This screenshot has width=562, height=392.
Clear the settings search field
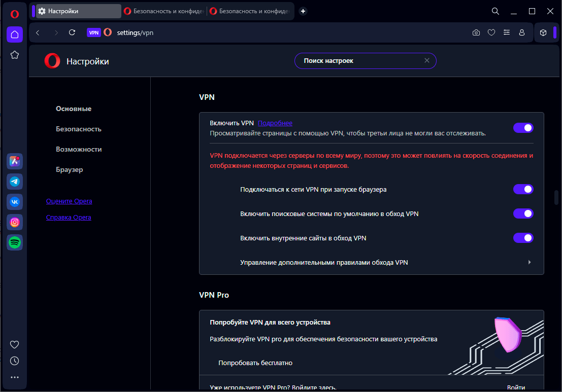click(x=427, y=60)
